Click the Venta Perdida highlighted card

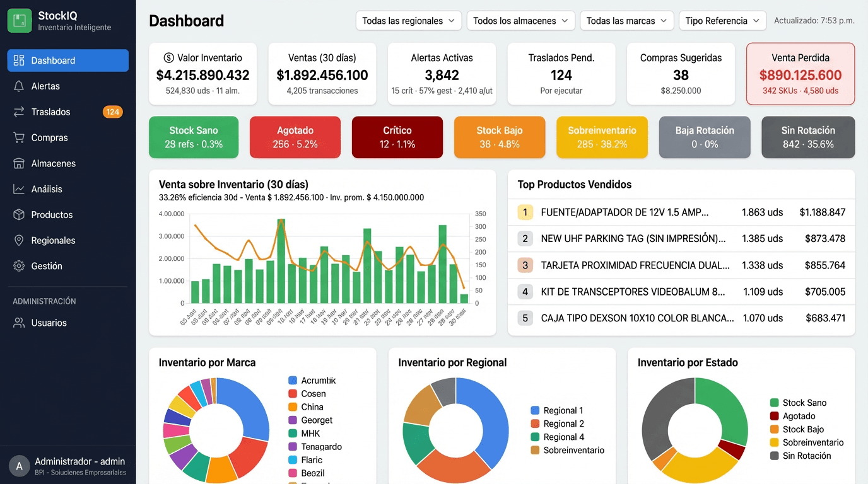coord(800,74)
